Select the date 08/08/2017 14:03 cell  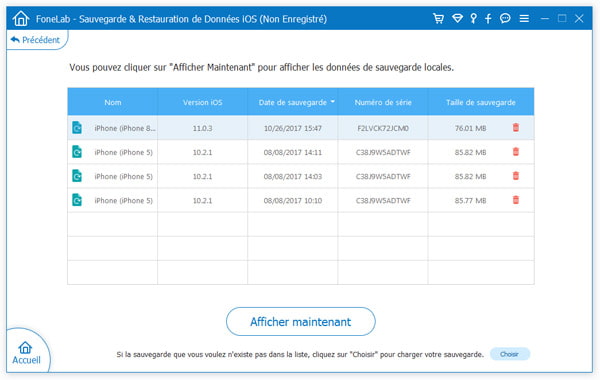(293, 176)
